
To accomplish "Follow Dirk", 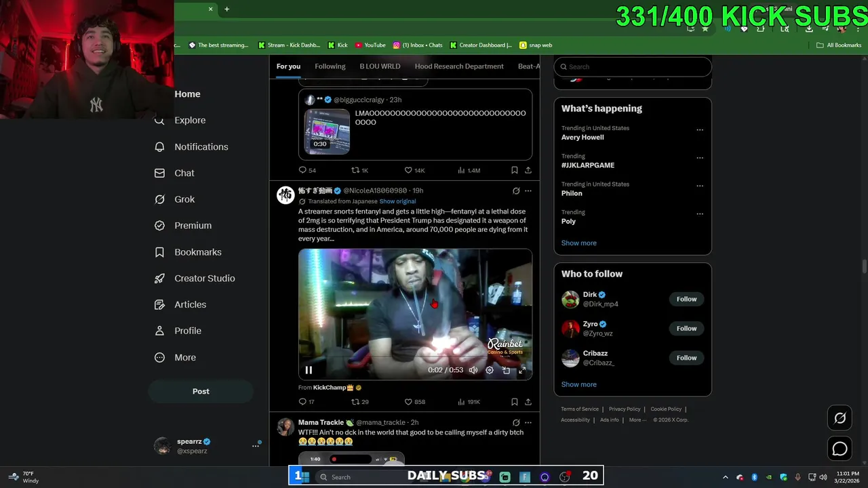I will click(x=686, y=299).
